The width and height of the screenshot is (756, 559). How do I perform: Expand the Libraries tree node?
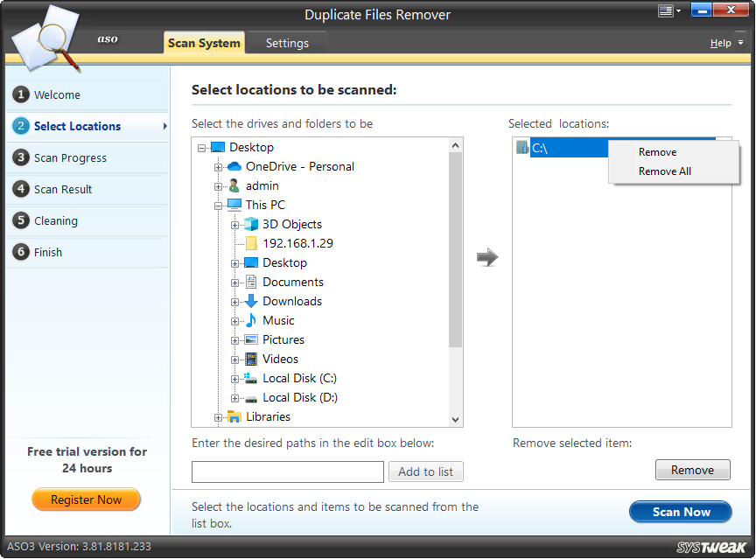click(x=218, y=417)
